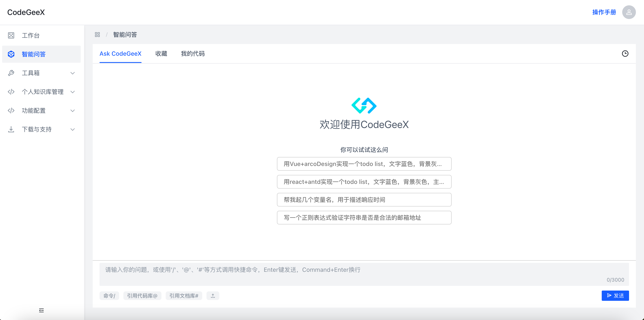Image resolution: width=644 pixels, height=320 pixels.
Task: Select 智能问答 in the sidebar
Action: pyautogui.click(x=41, y=54)
